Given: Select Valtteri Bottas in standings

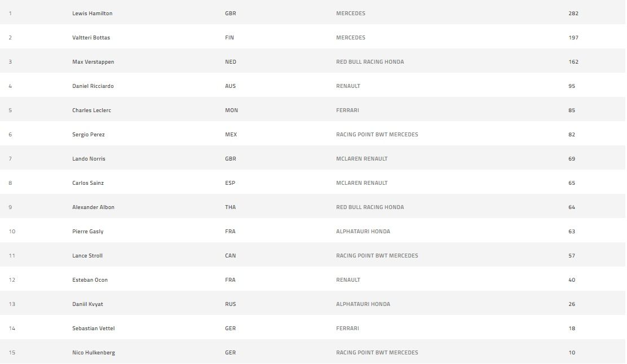Looking at the screenshot, I should [91, 38].
